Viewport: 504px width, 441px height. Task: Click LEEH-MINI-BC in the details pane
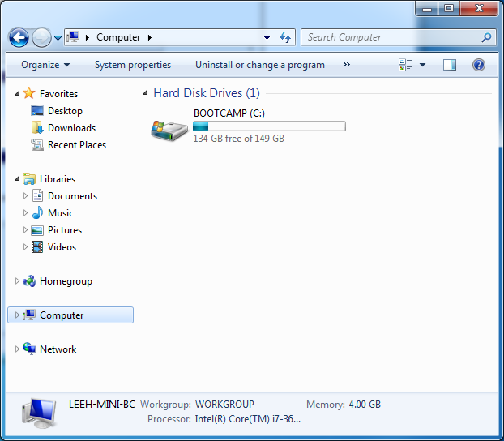pos(102,405)
